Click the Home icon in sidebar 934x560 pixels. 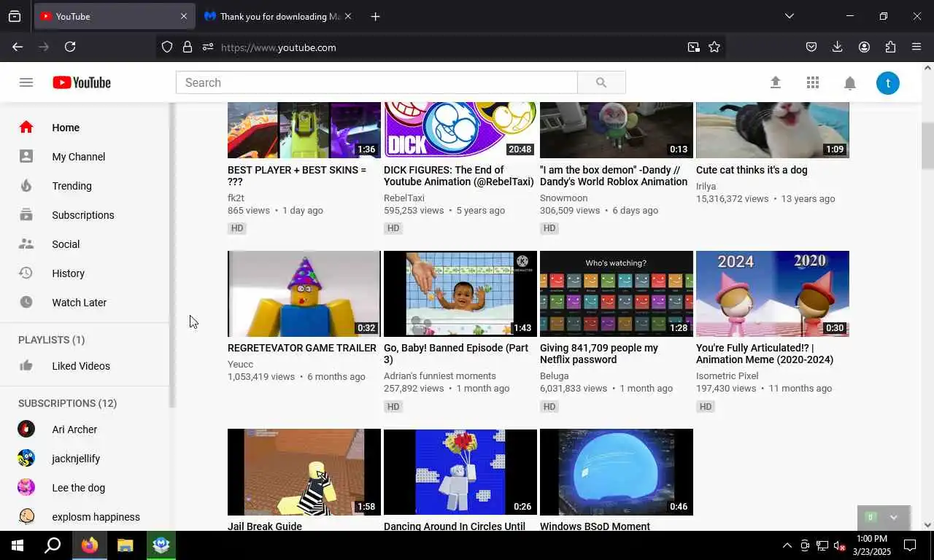tap(26, 127)
